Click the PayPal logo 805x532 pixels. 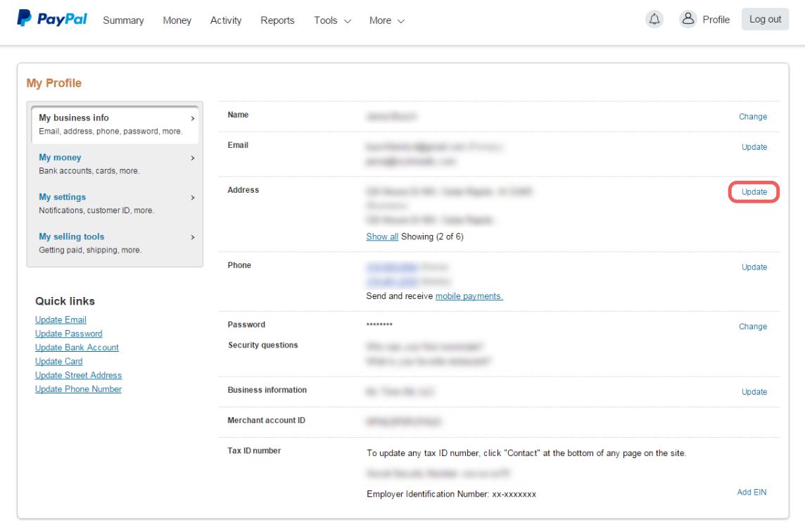coord(52,19)
